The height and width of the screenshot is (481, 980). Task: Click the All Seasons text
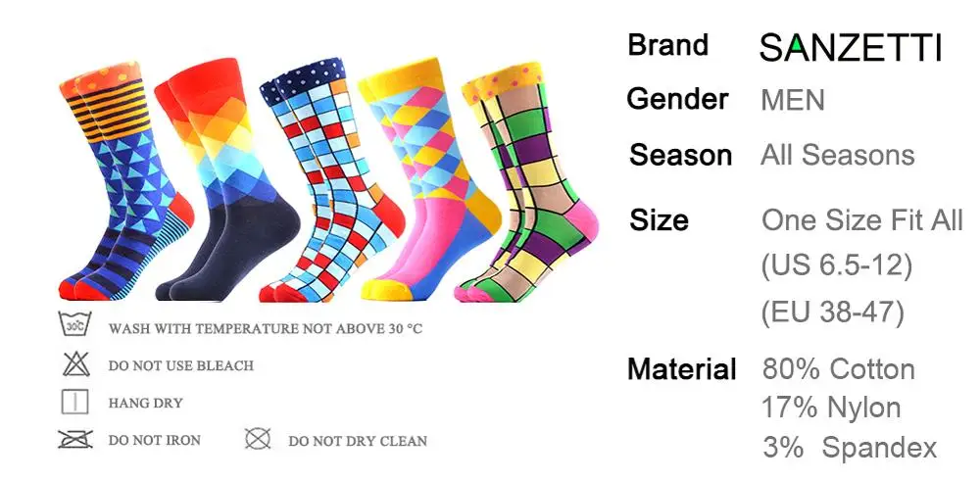click(838, 155)
